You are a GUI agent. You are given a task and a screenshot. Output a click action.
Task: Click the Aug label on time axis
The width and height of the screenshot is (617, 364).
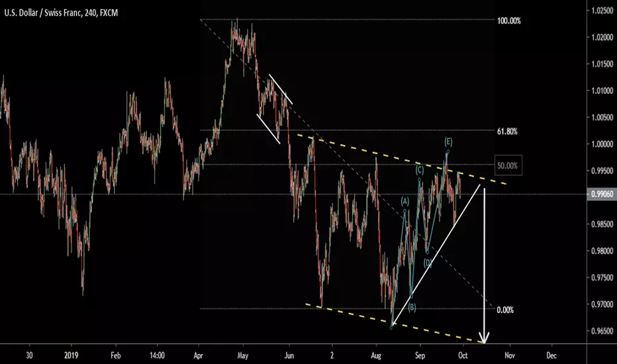tap(376, 356)
